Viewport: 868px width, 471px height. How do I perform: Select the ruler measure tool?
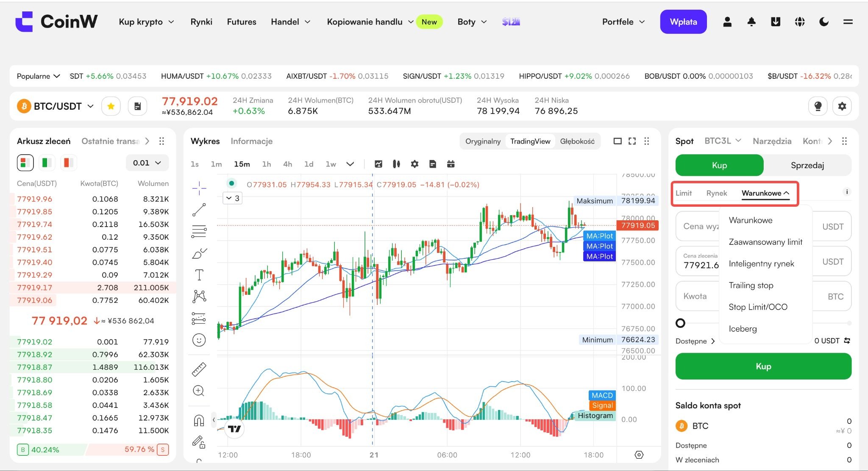pos(199,369)
